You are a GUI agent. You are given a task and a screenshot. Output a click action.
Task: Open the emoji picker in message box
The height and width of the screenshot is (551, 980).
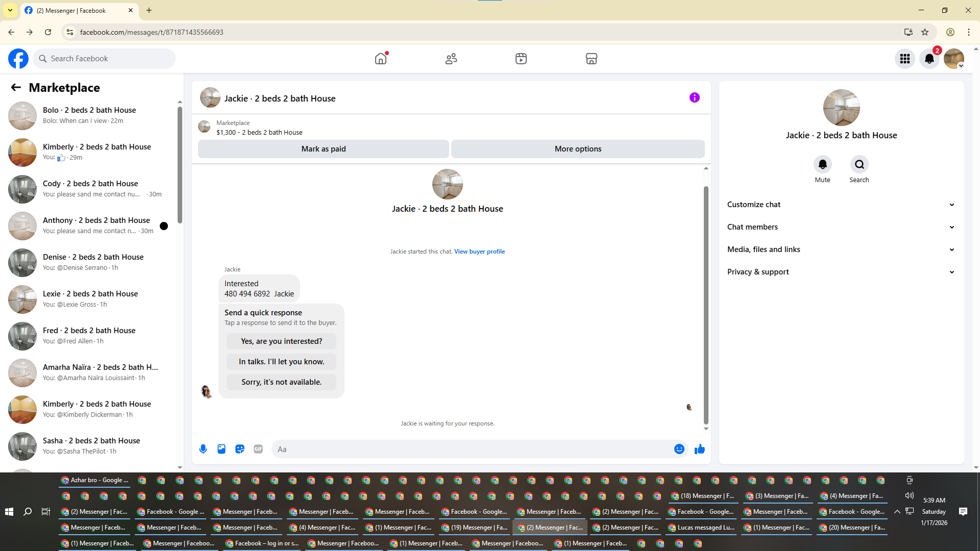coord(679,449)
